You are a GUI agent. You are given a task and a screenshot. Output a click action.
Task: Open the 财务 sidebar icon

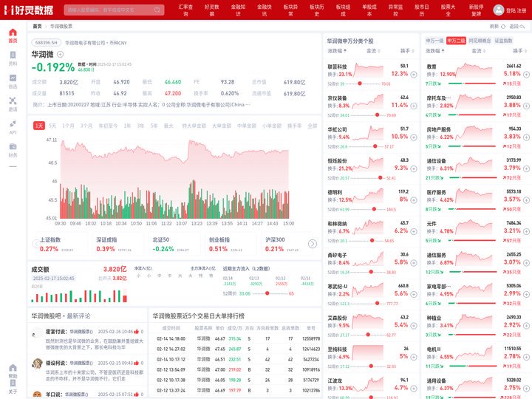(13, 146)
